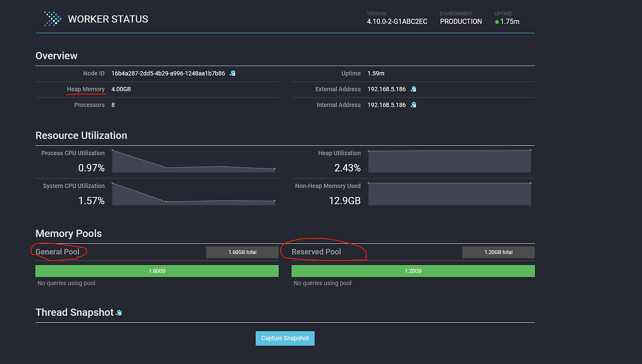642x364 pixels.
Task: Select the Heap Utilization chart marker
Action: [530, 149]
